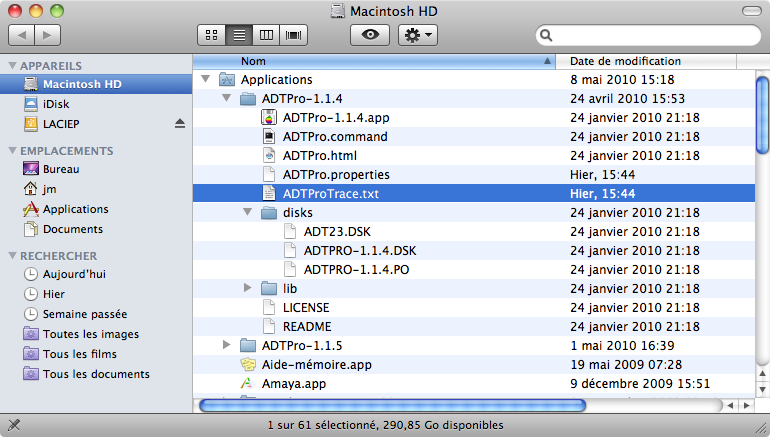The width and height of the screenshot is (770, 437).
Task: Collapse the EMPLACEMENTS sidebar section
Action: pos(12,151)
